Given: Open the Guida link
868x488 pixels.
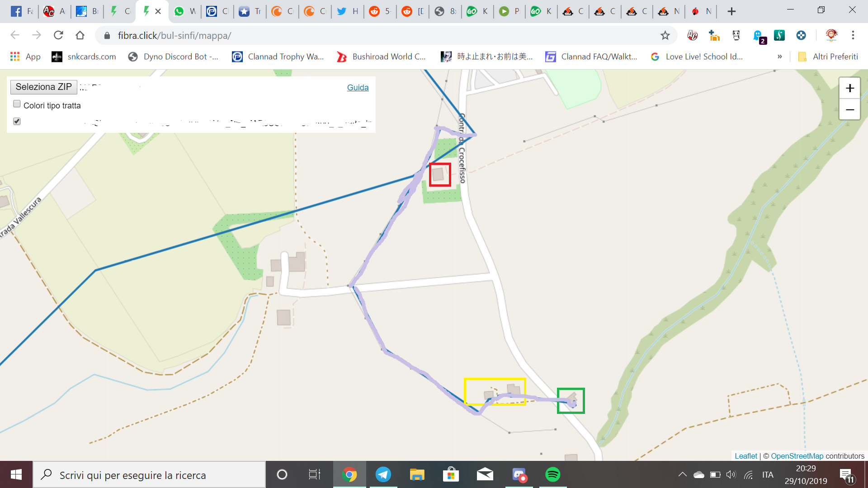Looking at the screenshot, I should [358, 88].
